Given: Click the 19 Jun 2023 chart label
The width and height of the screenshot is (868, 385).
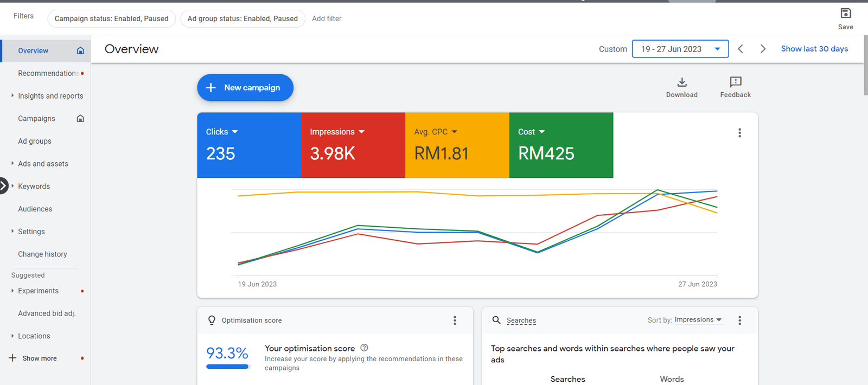Looking at the screenshot, I should click(x=257, y=284).
